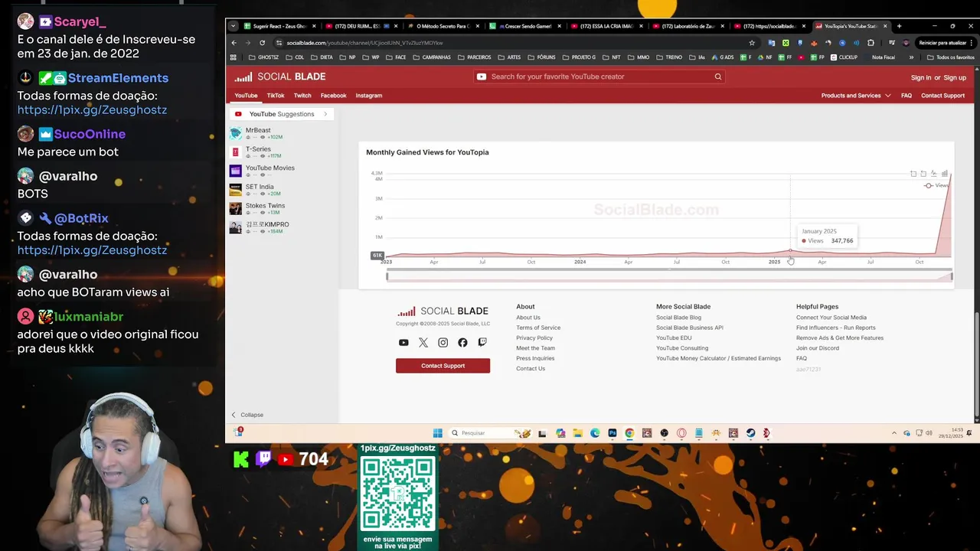Click the search magnifier icon in Social Blade
Viewport: 980px width, 551px height.
click(718, 77)
